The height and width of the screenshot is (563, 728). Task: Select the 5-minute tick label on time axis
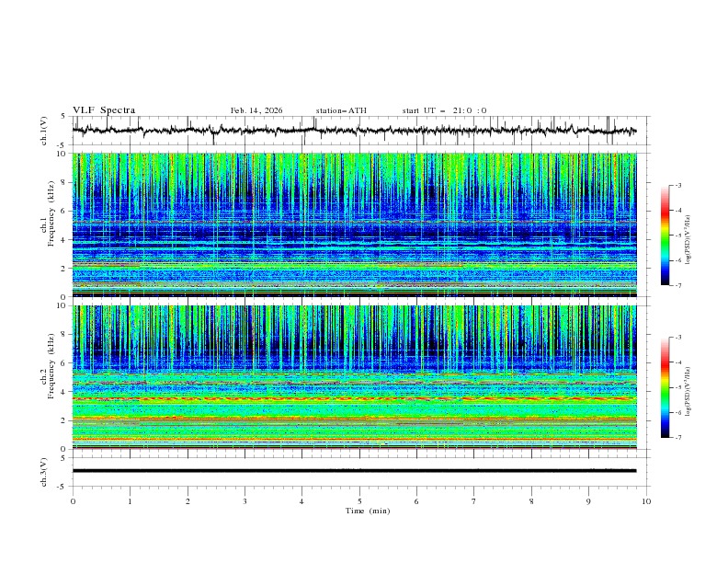359,501
